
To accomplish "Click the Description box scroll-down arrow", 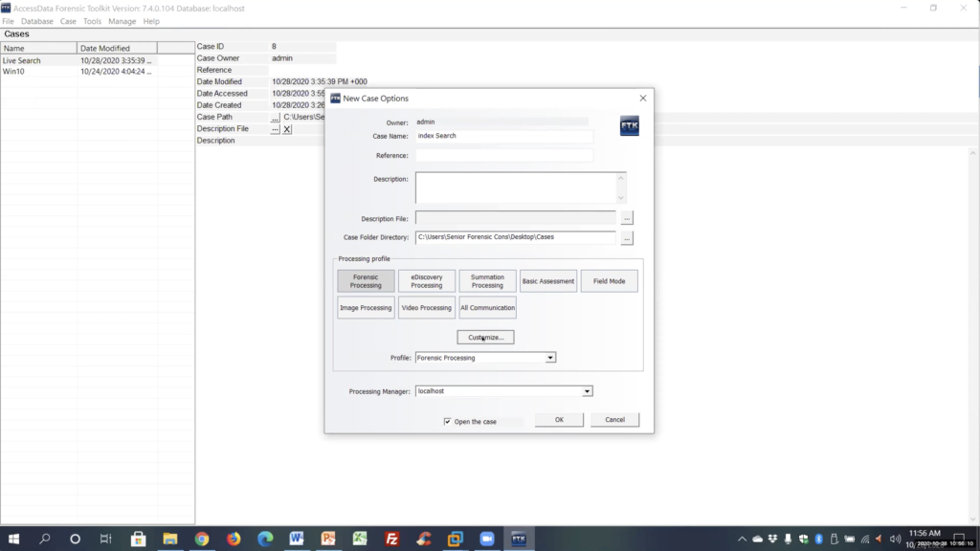I will click(x=620, y=198).
